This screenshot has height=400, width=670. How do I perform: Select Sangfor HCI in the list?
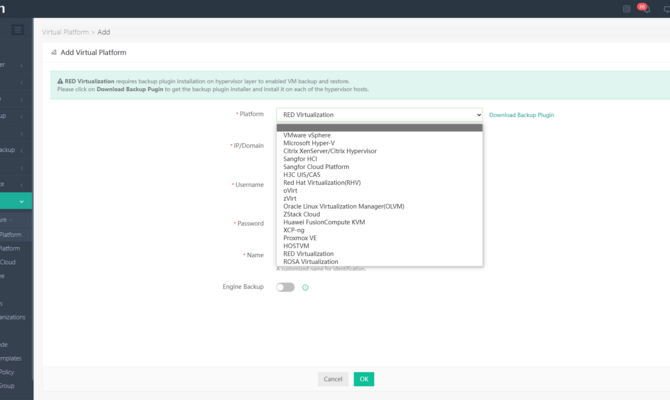click(x=379, y=159)
